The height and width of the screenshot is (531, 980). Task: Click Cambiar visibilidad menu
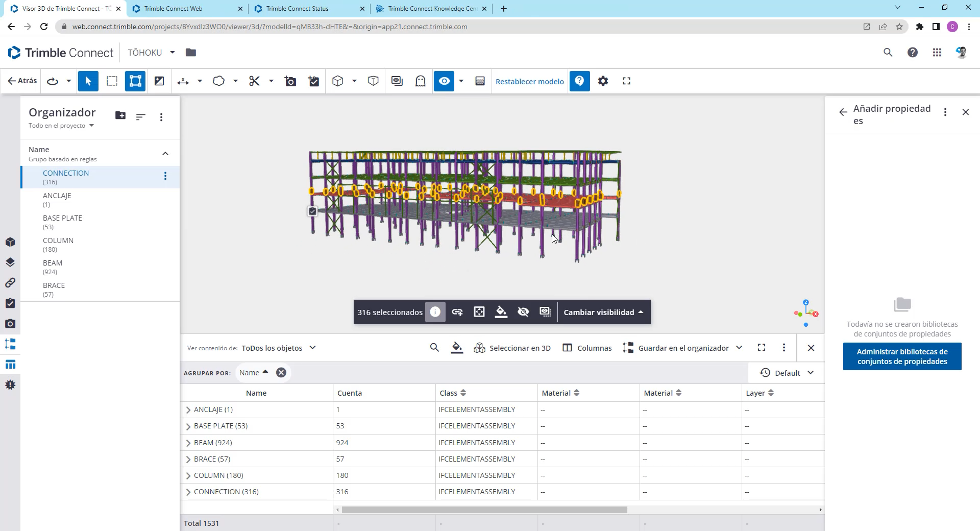pyautogui.click(x=603, y=312)
